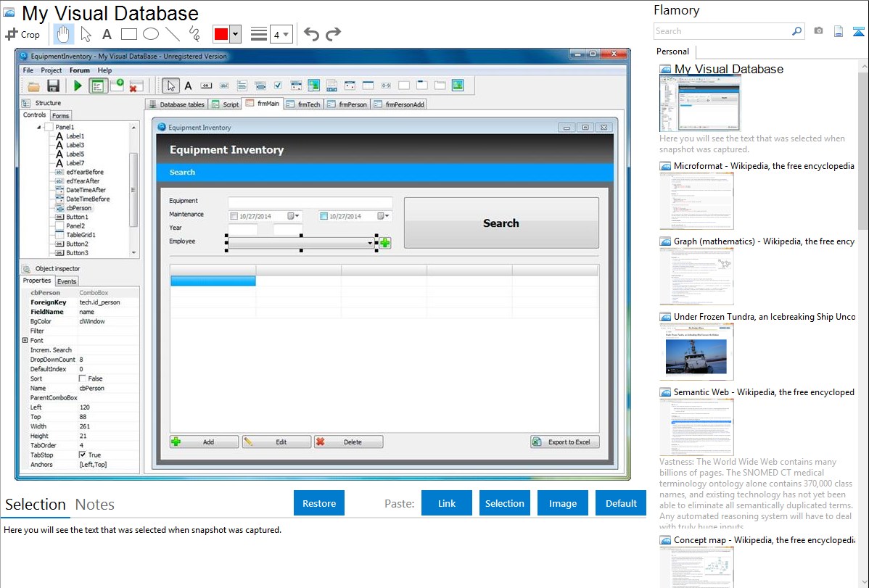Collapse the Panel1 tree node

coord(39,128)
